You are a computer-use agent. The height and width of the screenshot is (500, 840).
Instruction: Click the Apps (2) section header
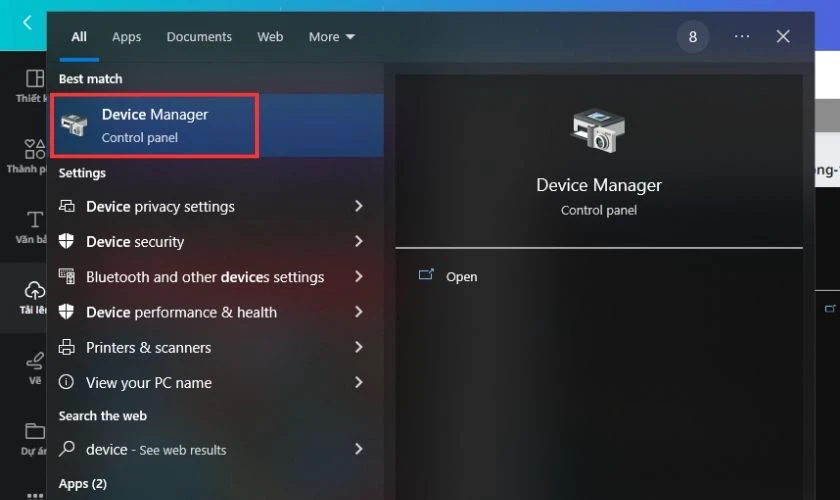coord(82,483)
